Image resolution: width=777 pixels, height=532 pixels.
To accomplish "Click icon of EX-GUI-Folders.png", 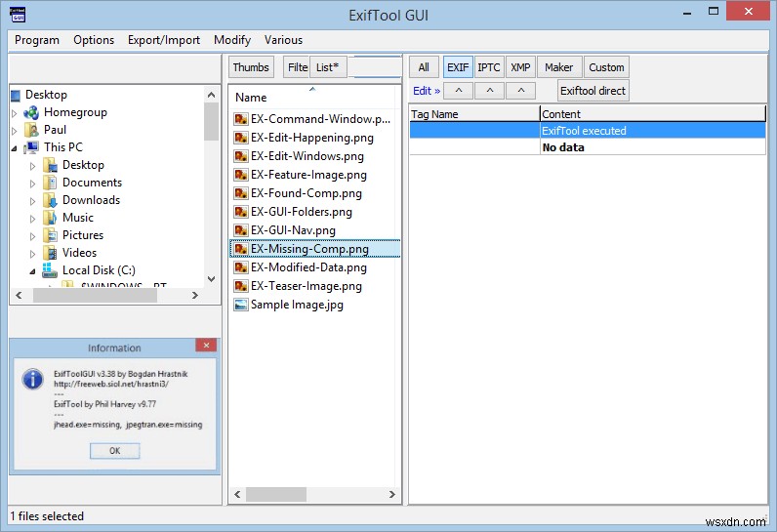I will (x=241, y=212).
